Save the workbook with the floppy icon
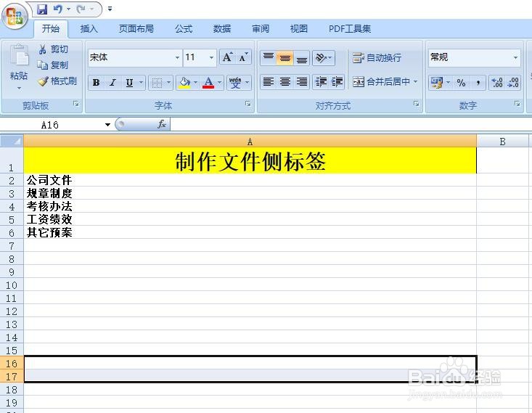532x413 pixels. pos(42,9)
